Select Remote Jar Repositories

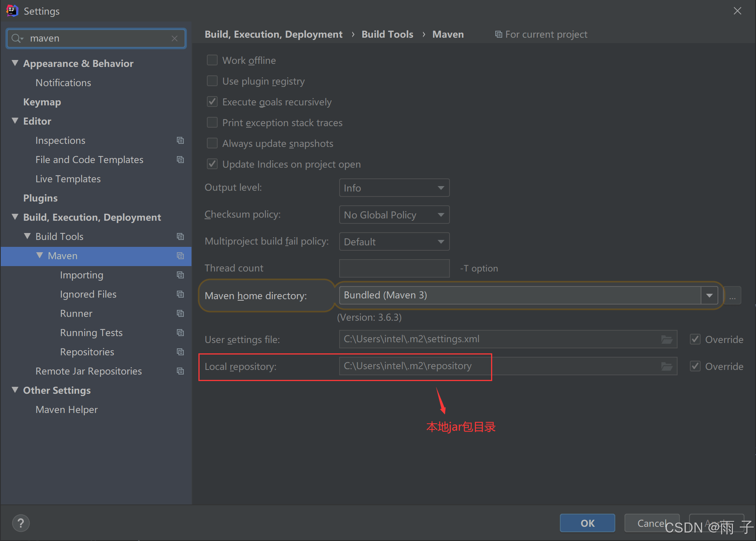click(88, 371)
